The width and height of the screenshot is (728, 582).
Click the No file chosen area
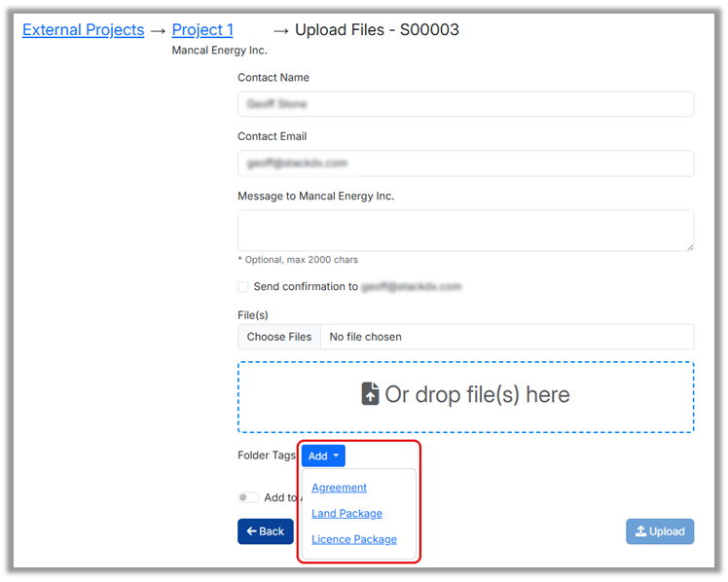tap(506, 337)
